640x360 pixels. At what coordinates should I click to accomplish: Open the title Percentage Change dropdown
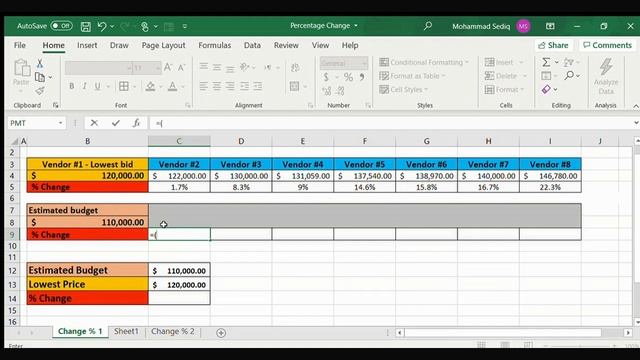356,26
